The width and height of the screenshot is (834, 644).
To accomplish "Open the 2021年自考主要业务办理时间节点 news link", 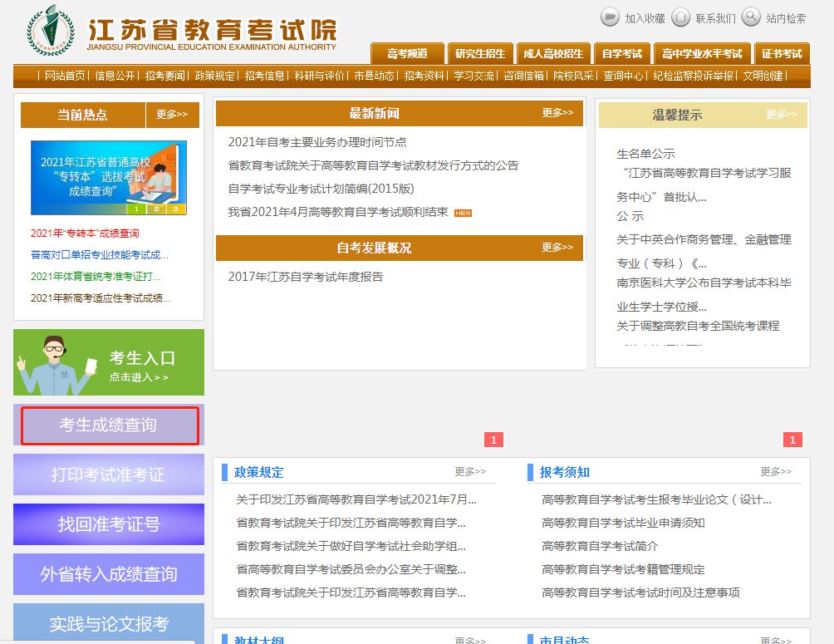I will point(317,142).
